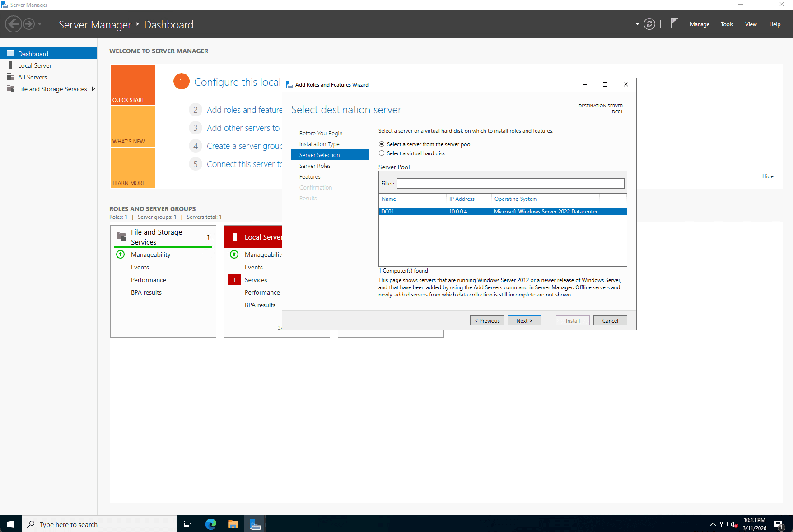
Task: Click the Add Roles and Features Wizard title icon
Action: (289, 84)
